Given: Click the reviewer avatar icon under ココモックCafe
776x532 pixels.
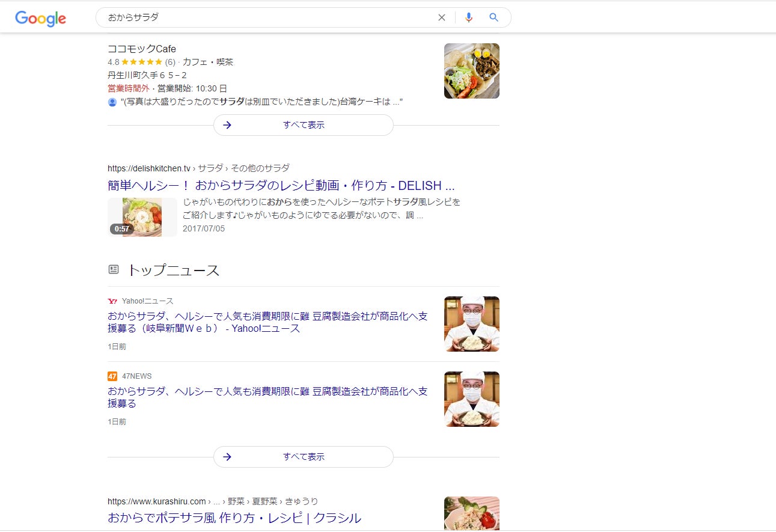Looking at the screenshot, I should tap(112, 102).
